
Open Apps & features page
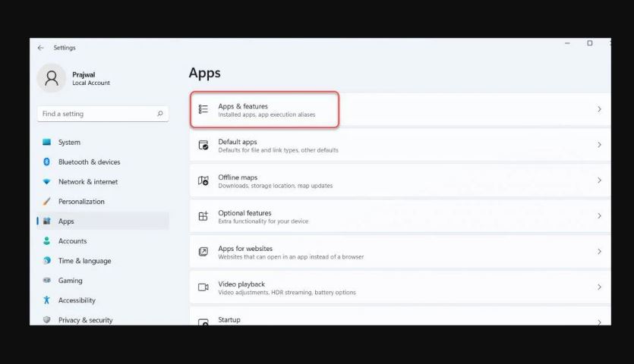(400, 109)
